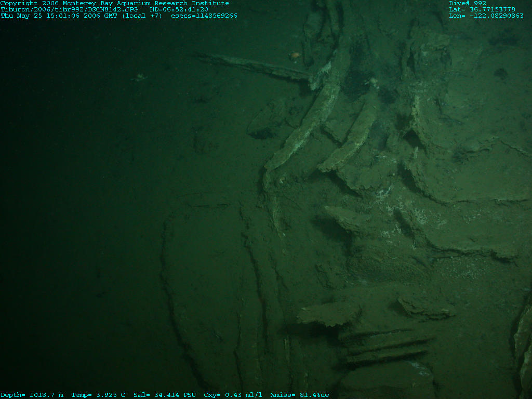The image size is (532, 399).
Task: Click the small orange animal near the top
Action: [295, 54]
